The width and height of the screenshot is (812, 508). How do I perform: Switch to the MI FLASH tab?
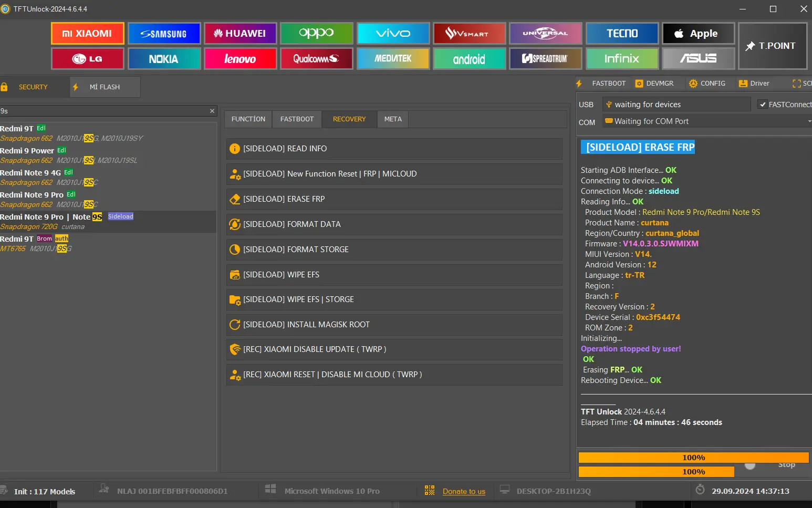point(105,87)
